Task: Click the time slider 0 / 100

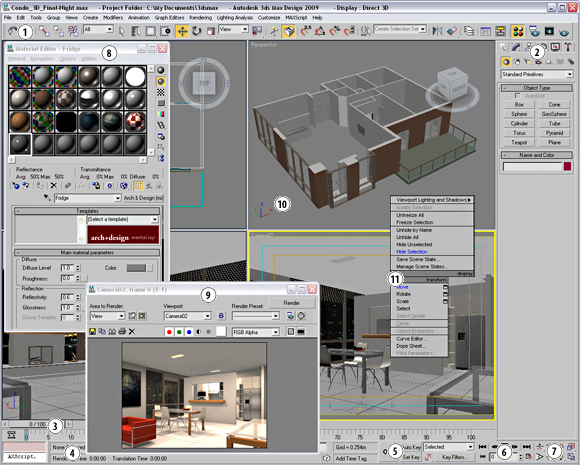Action: (37, 424)
